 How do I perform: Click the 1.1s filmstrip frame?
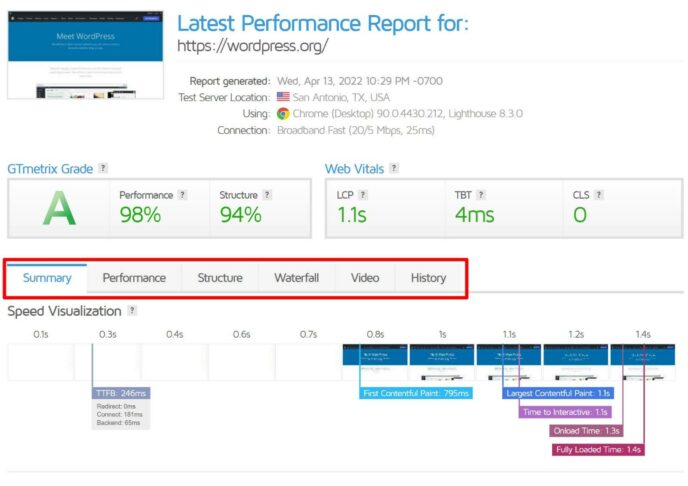pos(509,362)
